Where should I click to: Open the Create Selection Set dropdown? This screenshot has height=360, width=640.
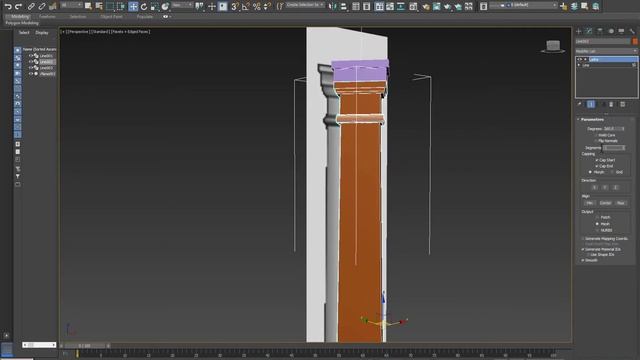point(304,5)
